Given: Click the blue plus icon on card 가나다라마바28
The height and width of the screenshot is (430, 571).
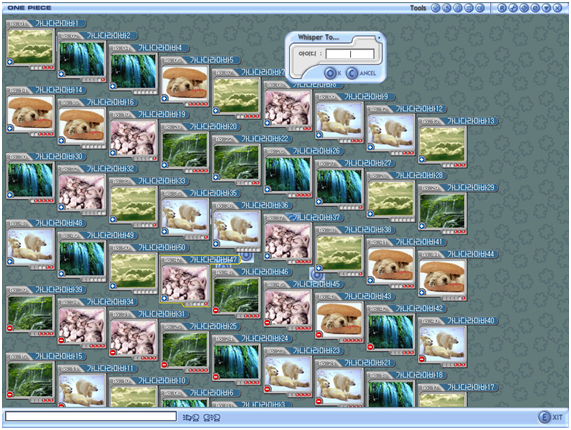Looking at the screenshot, I should coord(370,214).
